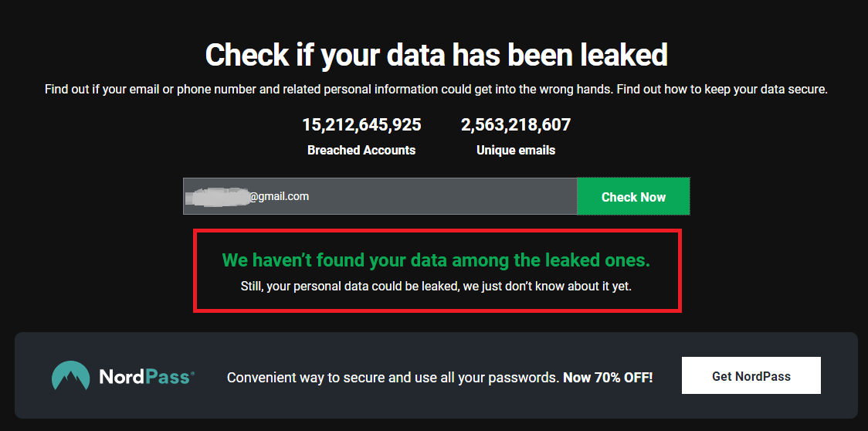Viewport: 868px width, 431px height.
Task: Select the "Breached Accounts" label
Action: [x=361, y=150]
